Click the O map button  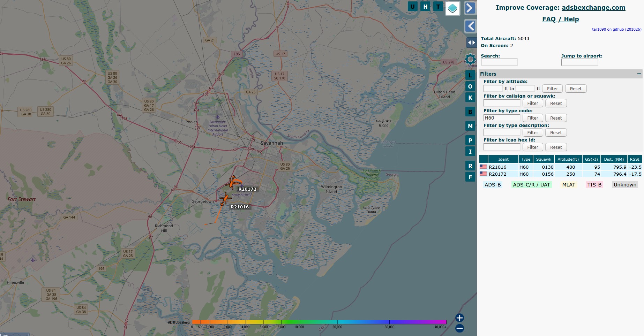coord(470,86)
